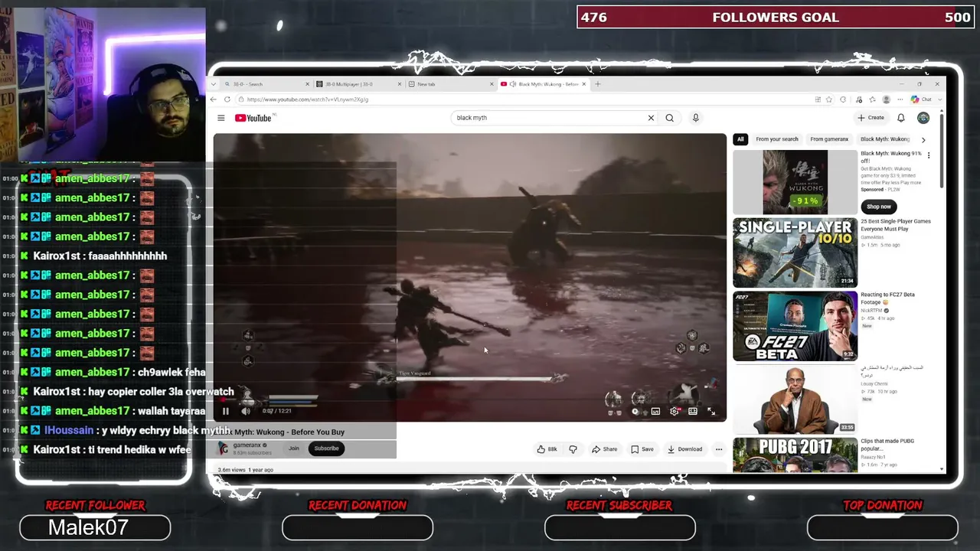Open the Create button on YouTube
Image resolution: width=980 pixels, height=551 pixels.
click(871, 118)
